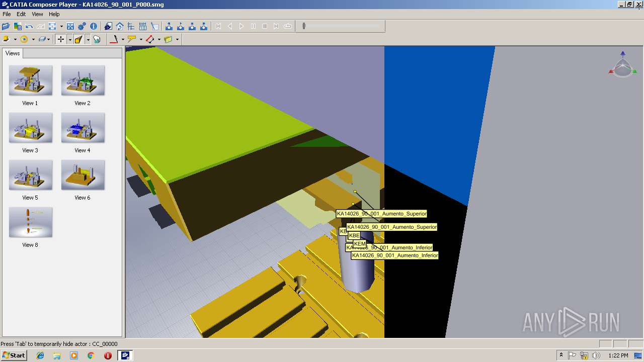This screenshot has width=644, height=362.
Task: Expand the callout annotation dropdown arrow
Action: click(x=141, y=39)
